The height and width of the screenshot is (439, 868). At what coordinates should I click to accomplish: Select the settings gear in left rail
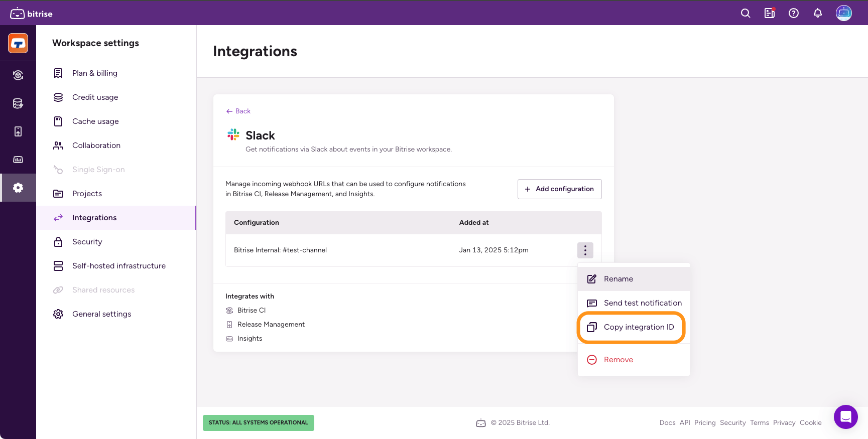(x=18, y=188)
